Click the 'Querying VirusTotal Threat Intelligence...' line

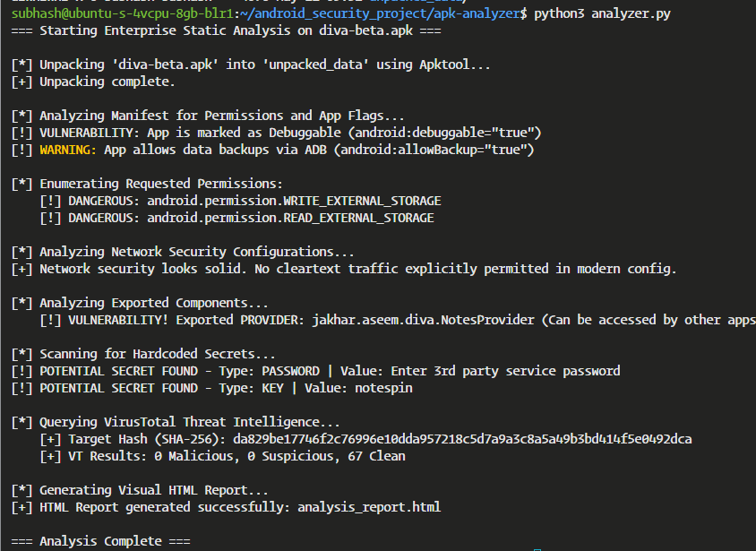click(176, 422)
